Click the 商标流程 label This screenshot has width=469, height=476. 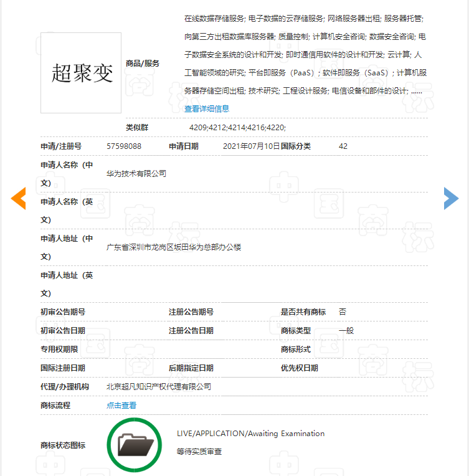pyautogui.click(x=55, y=405)
